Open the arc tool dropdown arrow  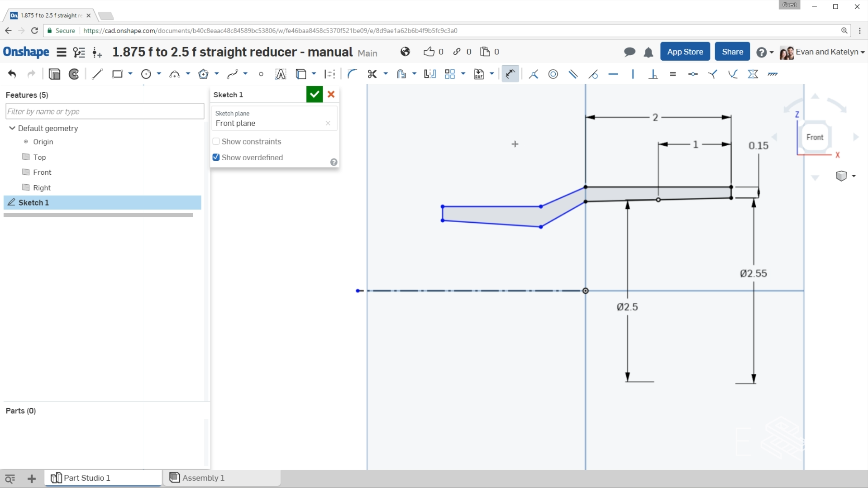coord(188,74)
